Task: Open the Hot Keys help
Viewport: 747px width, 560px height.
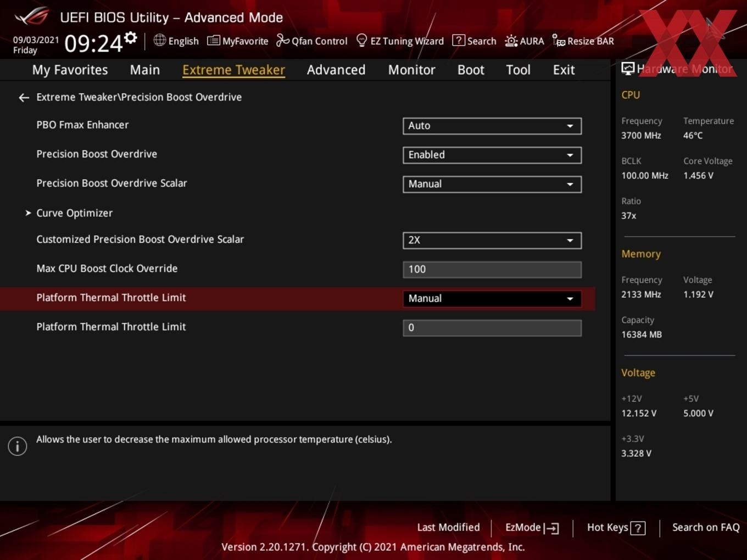Action: coord(616,528)
